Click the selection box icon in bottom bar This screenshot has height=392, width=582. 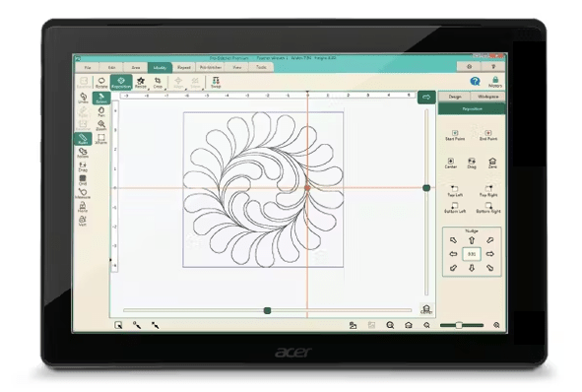tap(118, 325)
